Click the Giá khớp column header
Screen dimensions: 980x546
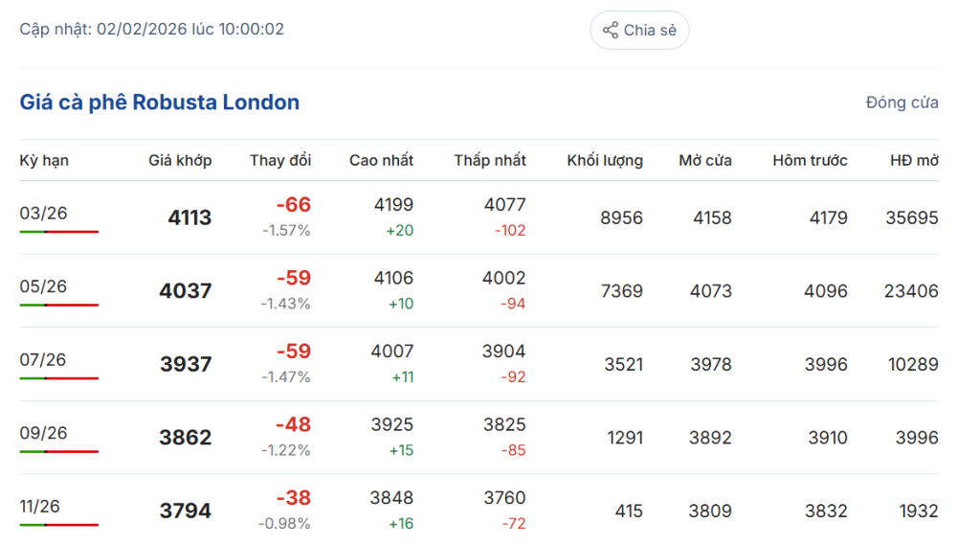click(180, 160)
